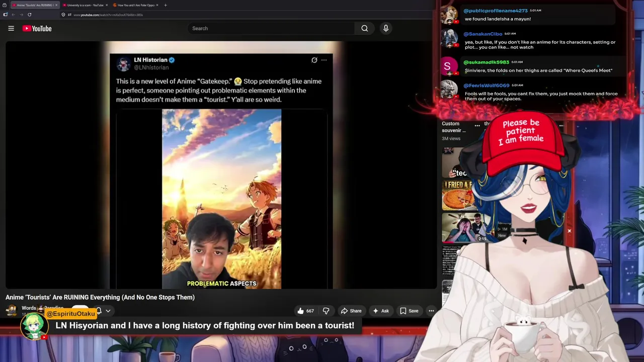
Task: Close the 'How You and I Are Polar' tab
Action: click(157, 5)
